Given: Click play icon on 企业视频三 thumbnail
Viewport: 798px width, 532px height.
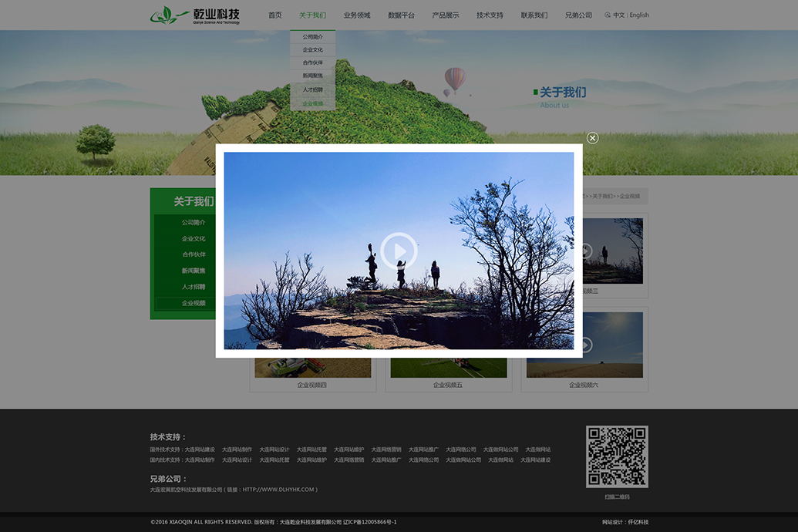Looking at the screenshot, I should click(586, 251).
